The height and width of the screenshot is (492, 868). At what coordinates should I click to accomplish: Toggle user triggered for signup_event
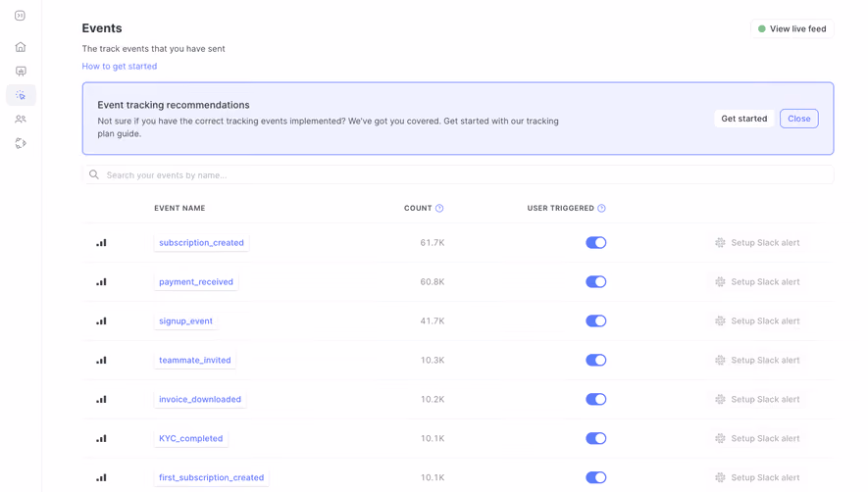(x=596, y=321)
